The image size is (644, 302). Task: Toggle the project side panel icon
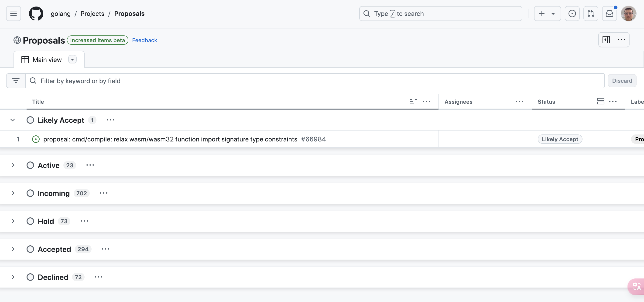pyautogui.click(x=606, y=40)
